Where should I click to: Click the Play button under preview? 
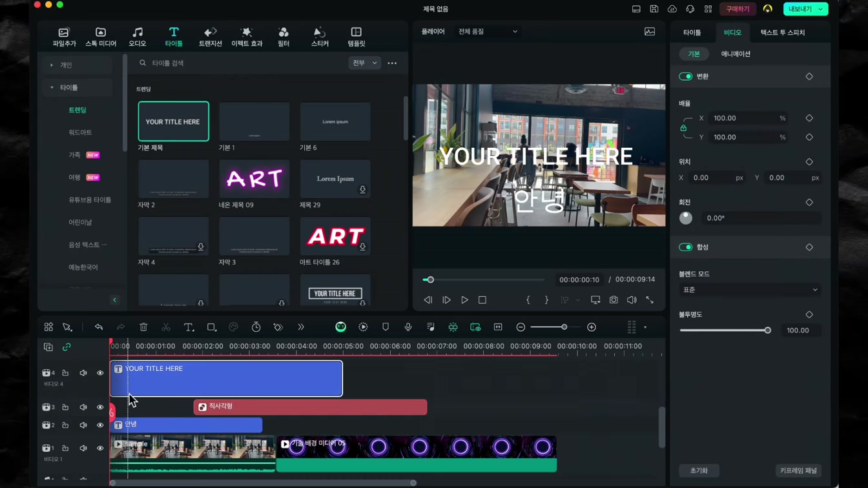point(464,300)
